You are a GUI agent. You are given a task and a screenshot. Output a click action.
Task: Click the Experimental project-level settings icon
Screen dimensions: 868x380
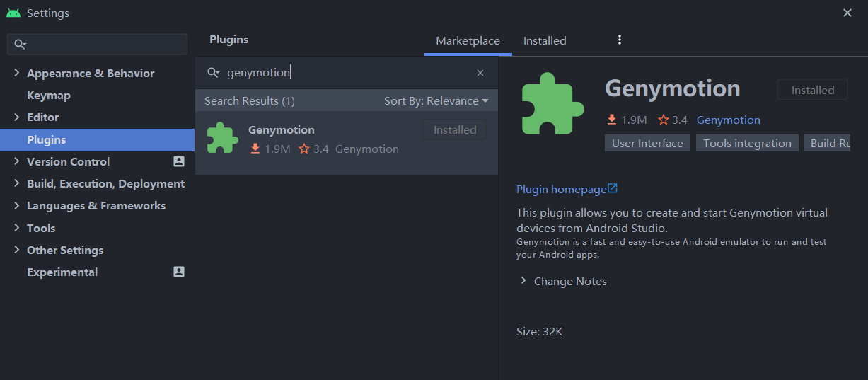[x=179, y=272]
